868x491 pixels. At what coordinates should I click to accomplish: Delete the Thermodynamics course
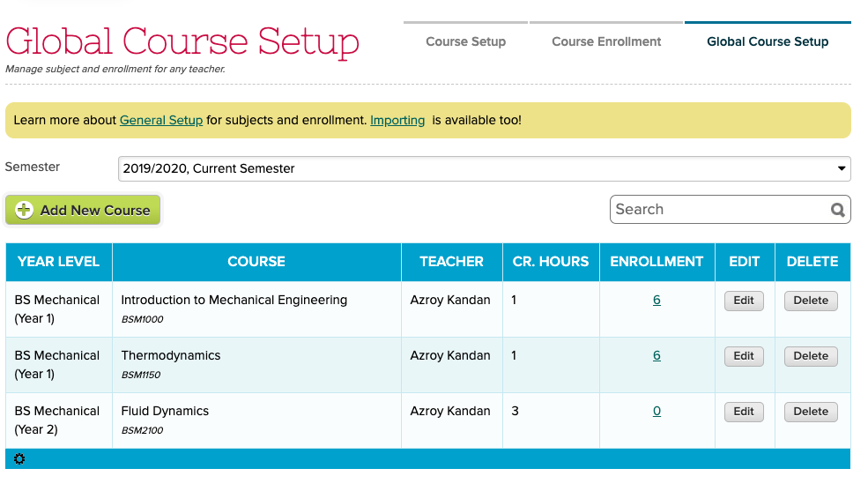pos(811,356)
